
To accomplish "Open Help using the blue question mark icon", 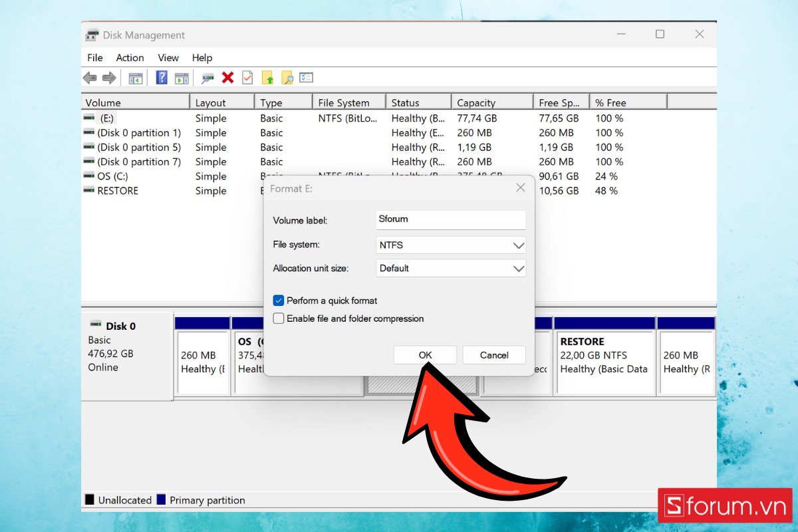I will 161,77.
